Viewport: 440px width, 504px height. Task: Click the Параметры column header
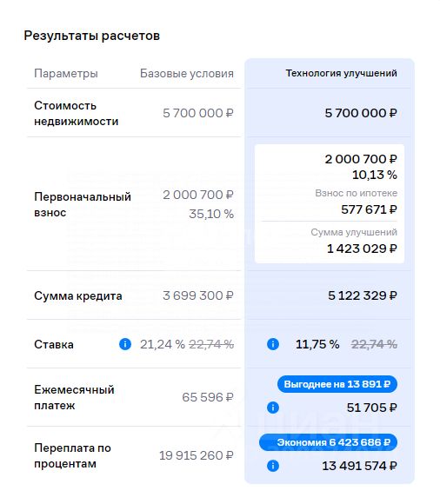66,74
